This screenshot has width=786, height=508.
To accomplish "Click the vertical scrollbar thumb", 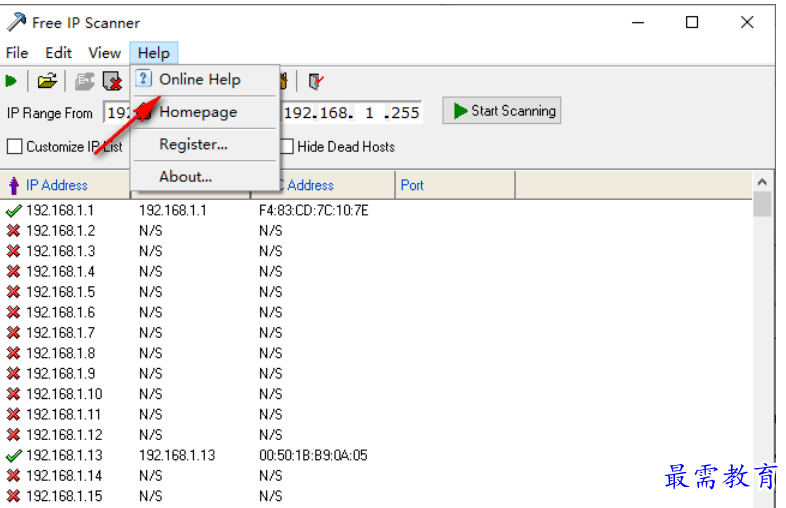I will (x=762, y=204).
